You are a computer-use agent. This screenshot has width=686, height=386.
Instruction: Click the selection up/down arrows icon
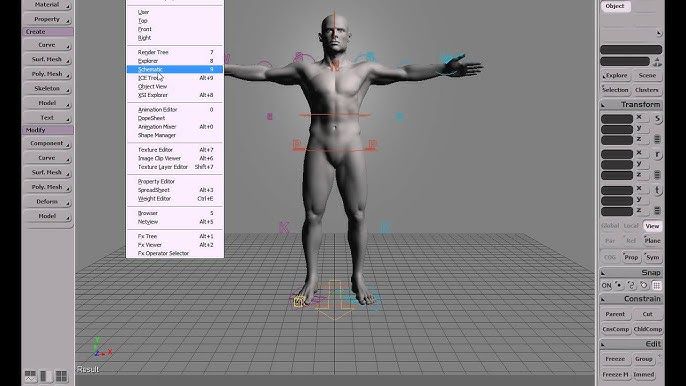658,62
